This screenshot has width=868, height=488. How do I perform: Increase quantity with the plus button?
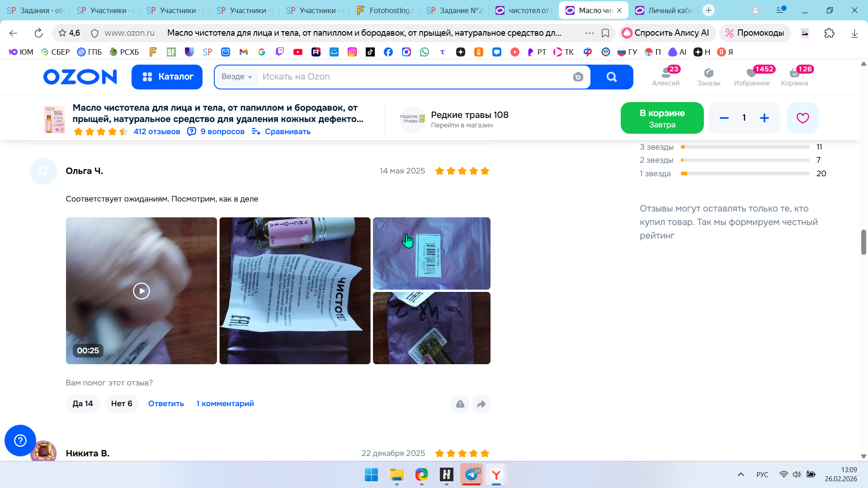pyautogui.click(x=764, y=118)
